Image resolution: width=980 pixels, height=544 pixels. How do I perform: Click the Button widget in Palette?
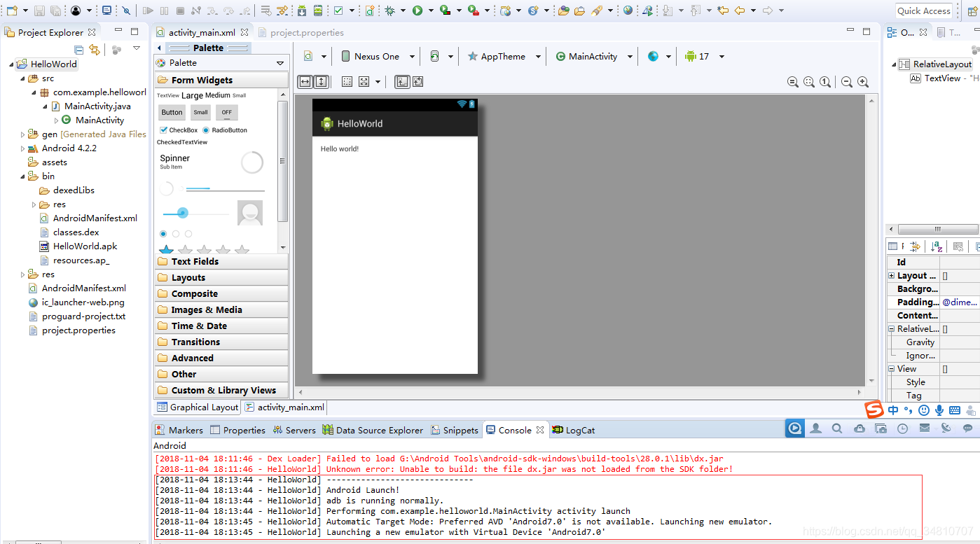tap(172, 112)
